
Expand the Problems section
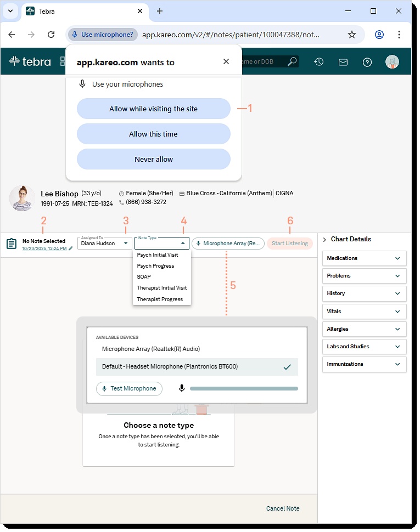tap(365, 276)
